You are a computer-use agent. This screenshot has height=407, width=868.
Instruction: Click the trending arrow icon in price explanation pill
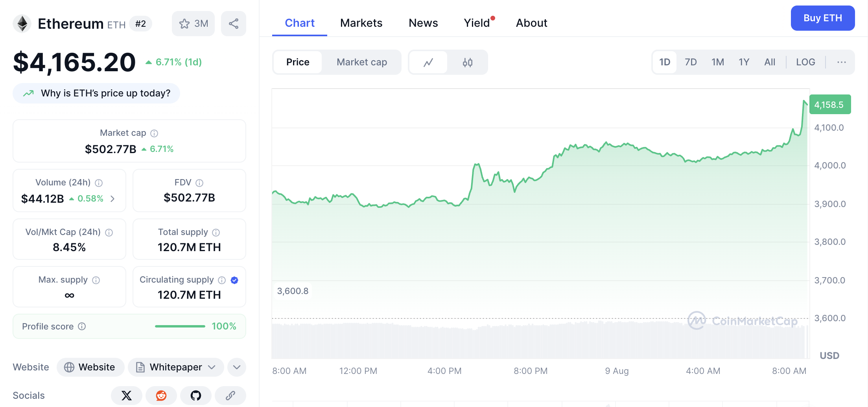28,93
